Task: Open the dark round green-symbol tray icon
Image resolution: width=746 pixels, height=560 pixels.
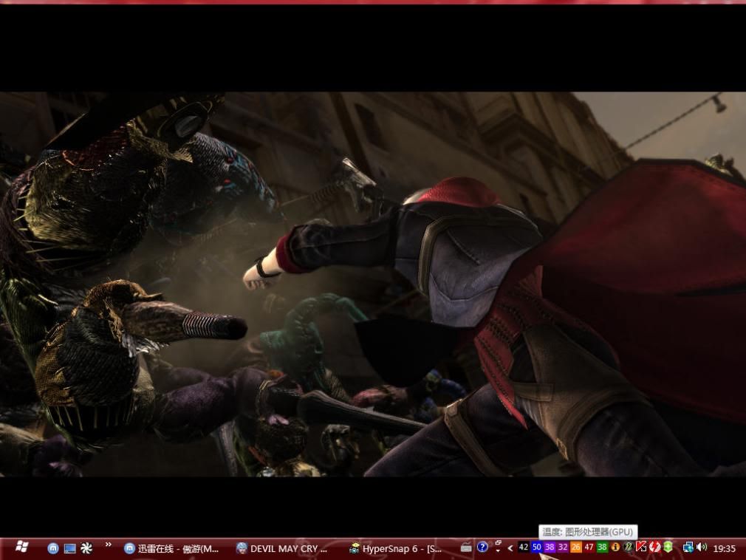Action: pos(628,547)
